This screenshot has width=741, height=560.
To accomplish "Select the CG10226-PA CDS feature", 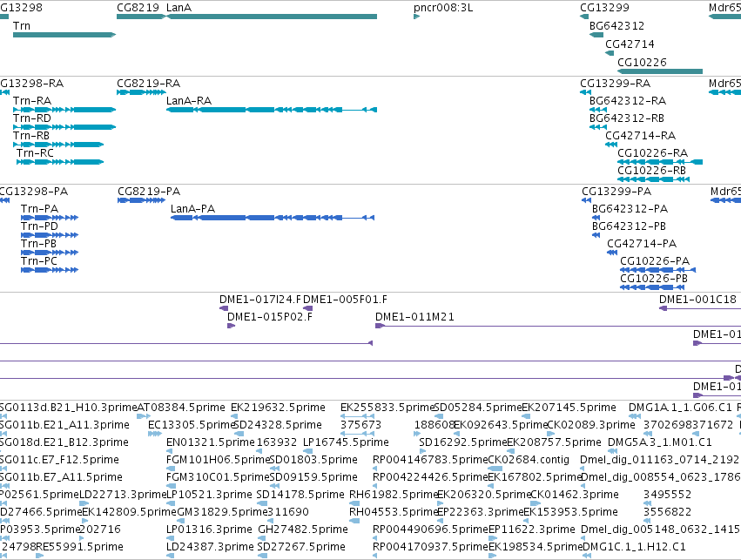I will (x=657, y=270).
